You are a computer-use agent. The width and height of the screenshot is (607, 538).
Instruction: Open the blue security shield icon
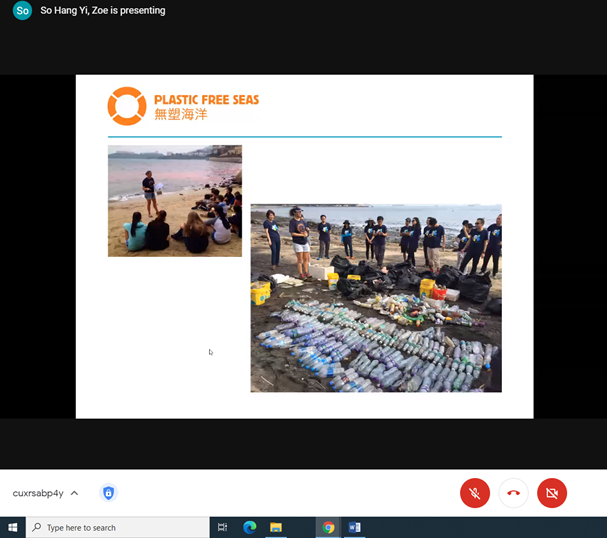[x=108, y=493]
